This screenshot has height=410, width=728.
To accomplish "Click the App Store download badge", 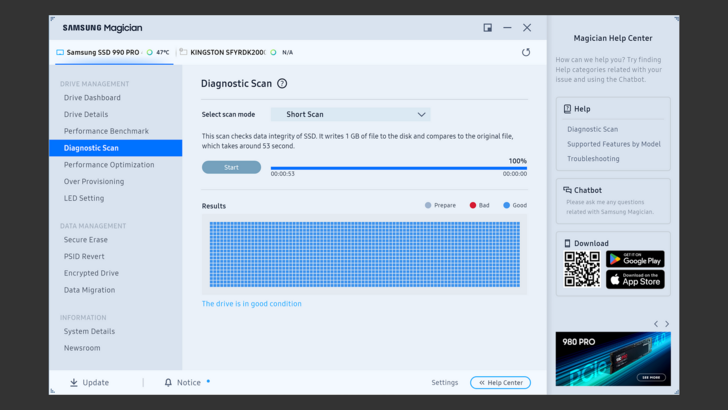I will 635,279.
